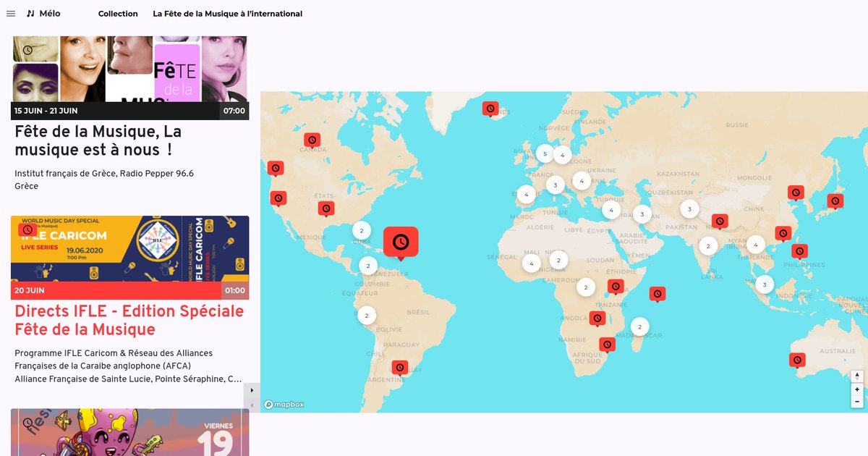This screenshot has width=868, height=456.
Task: Expand the cluster of 5 over the United Kingdom
Action: [545, 153]
